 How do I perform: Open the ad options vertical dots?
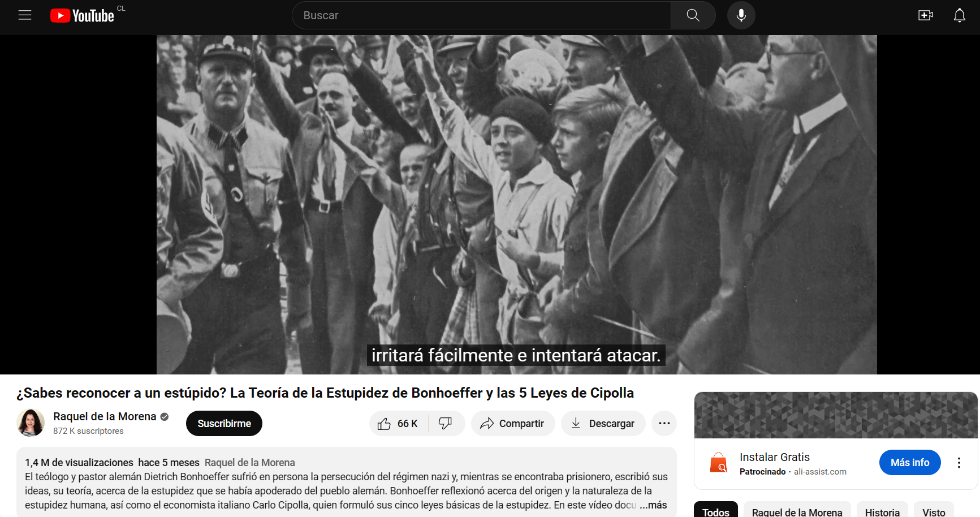tap(959, 463)
